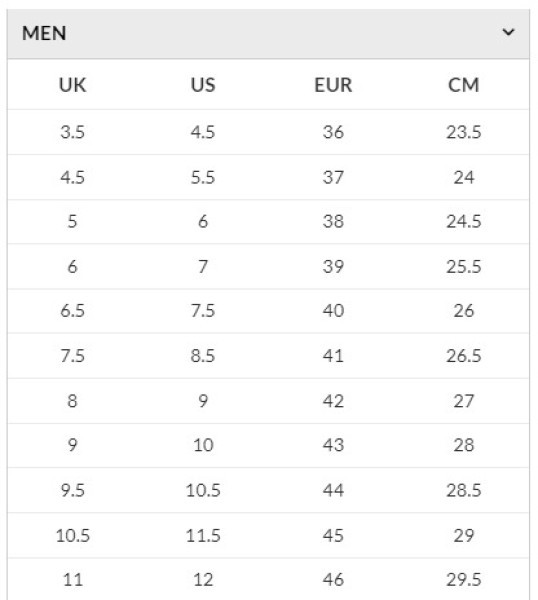Click EUR size 36 cell

click(x=333, y=132)
